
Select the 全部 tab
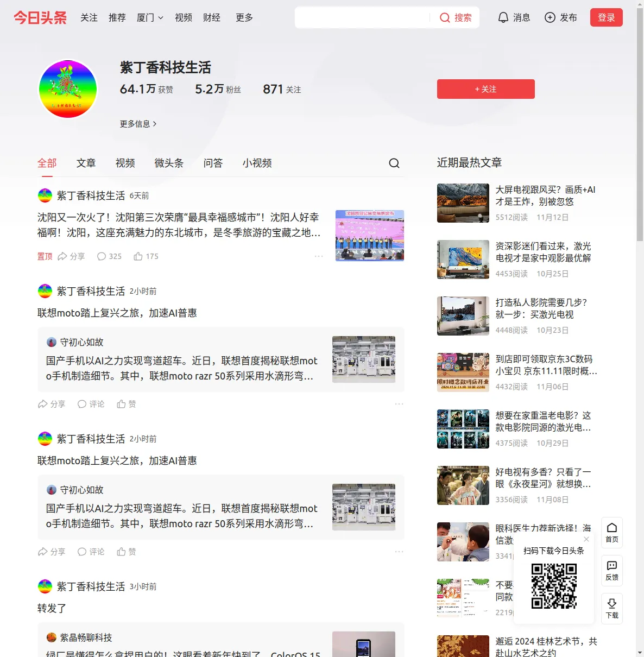(x=47, y=163)
